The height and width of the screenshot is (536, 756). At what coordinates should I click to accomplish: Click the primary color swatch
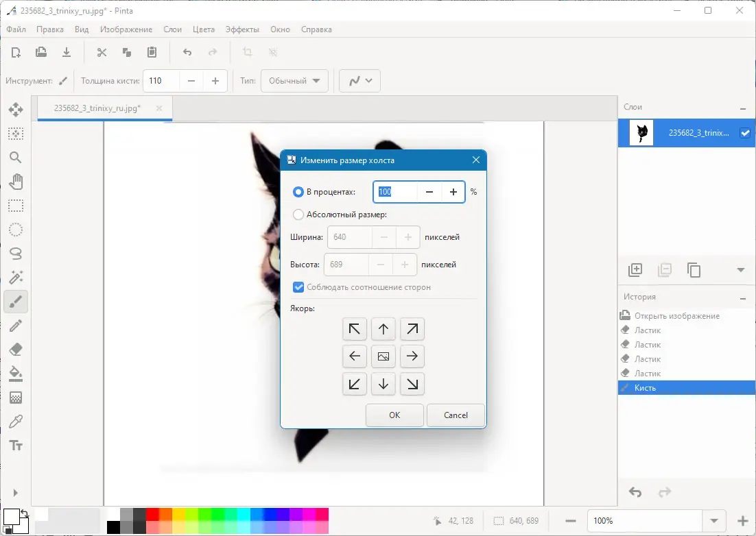10,517
